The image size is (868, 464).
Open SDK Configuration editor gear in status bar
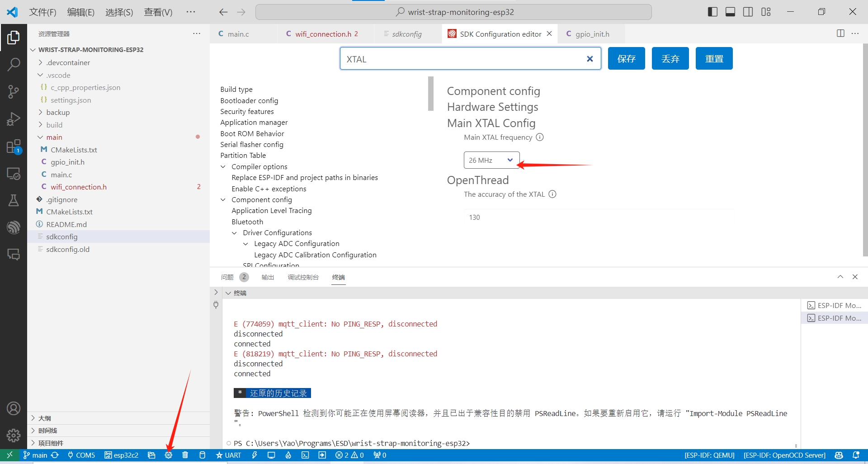tap(169, 455)
